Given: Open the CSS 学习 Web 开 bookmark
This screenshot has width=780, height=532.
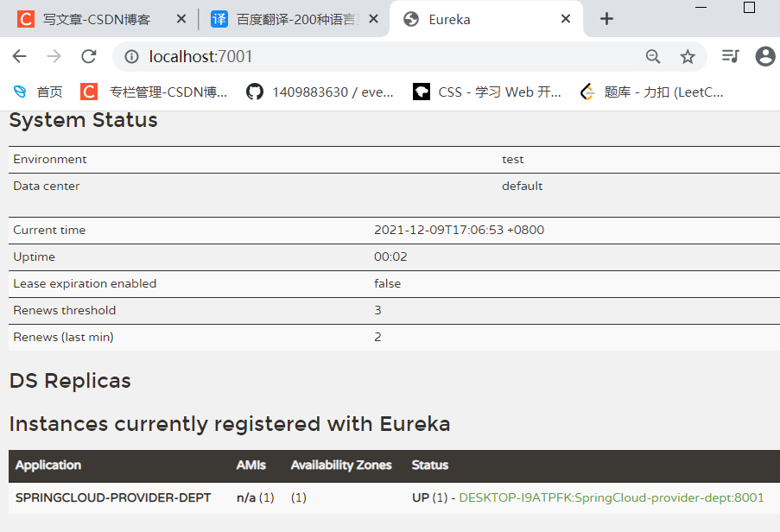Looking at the screenshot, I should pyautogui.click(x=487, y=92).
